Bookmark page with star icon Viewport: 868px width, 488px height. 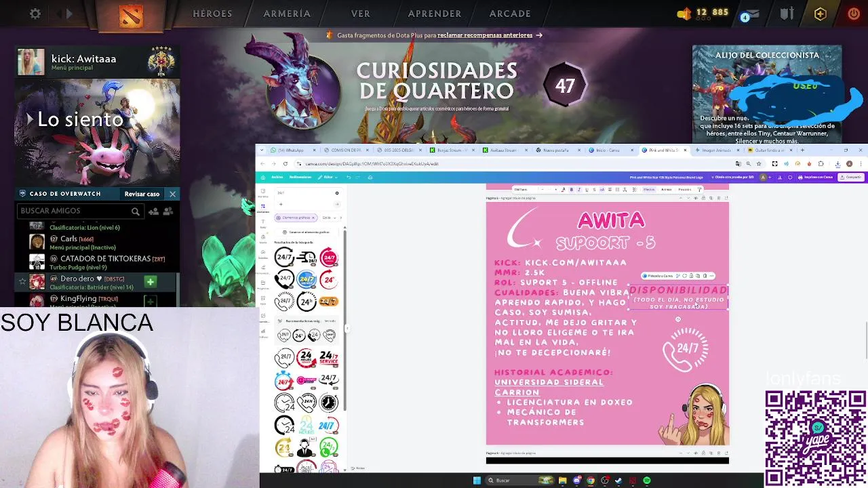click(x=759, y=163)
